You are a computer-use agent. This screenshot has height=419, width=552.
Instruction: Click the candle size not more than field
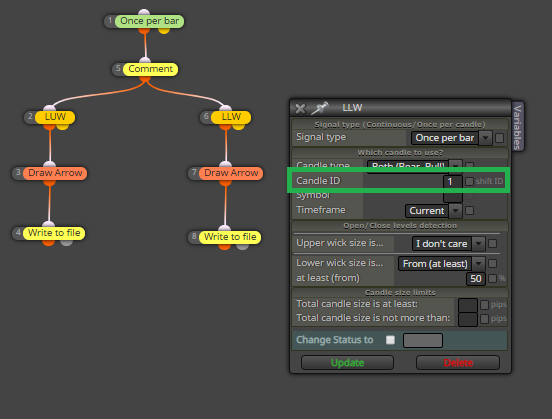point(468,319)
